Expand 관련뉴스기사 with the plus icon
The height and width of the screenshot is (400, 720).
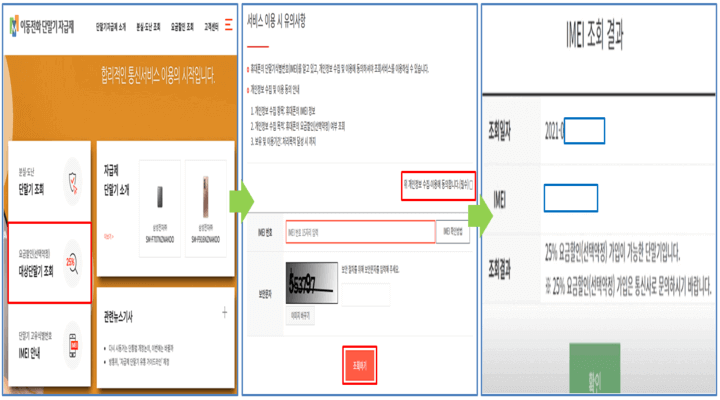click(225, 313)
